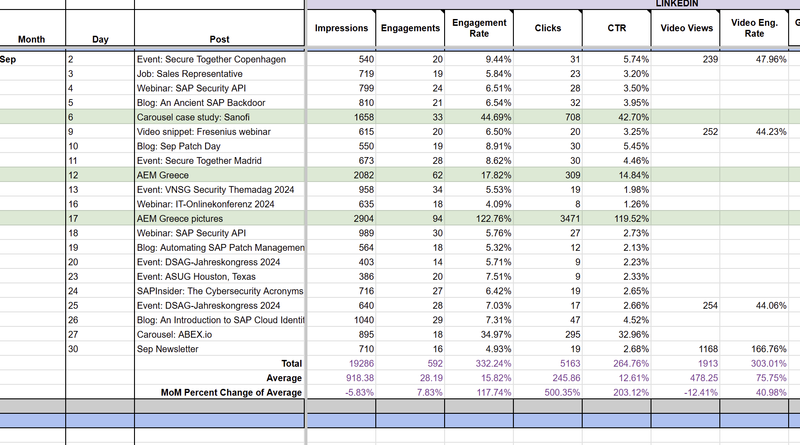Click clicks value 3471

[548, 218]
